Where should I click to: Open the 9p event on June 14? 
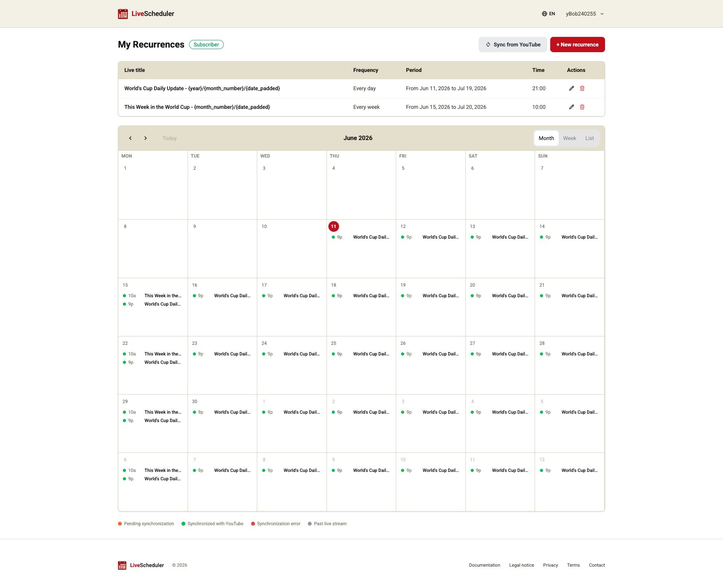(x=570, y=237)
